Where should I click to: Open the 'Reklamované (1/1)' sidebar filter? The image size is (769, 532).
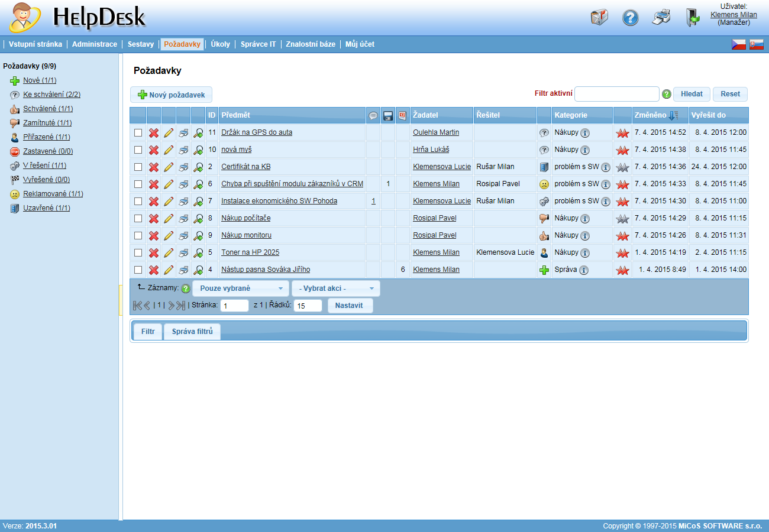click(x=53, y=194)
